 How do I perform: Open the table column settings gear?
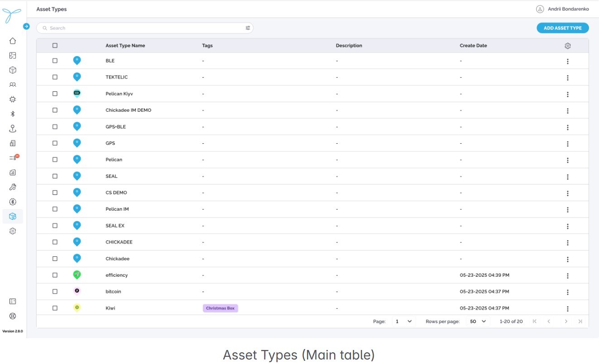pyautogui.click(x=568, y=46)
